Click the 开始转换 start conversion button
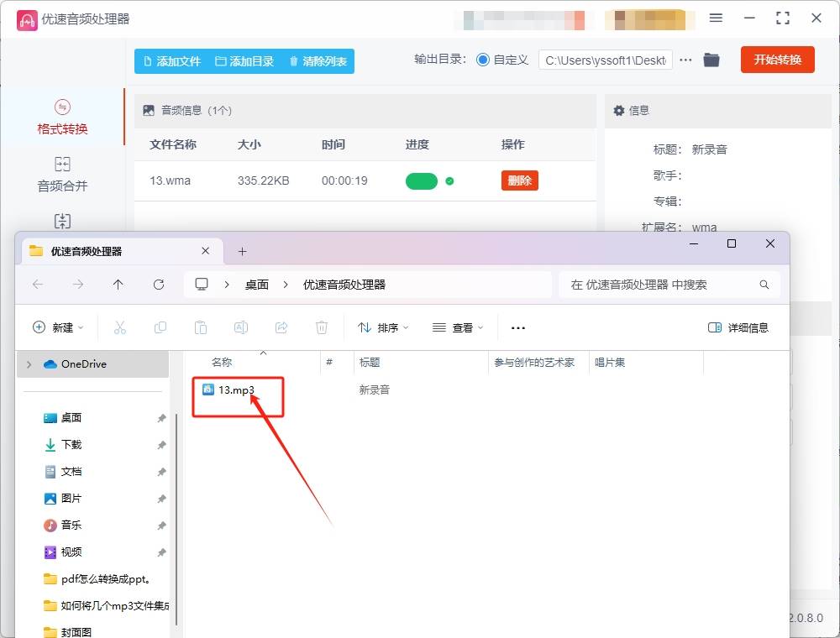This screenshot has height=638, width=840. [777, 60]
